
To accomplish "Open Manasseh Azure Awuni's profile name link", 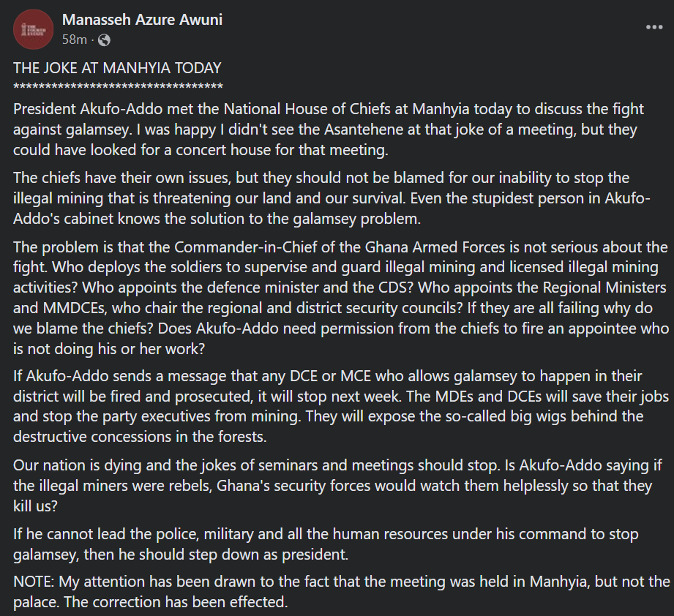I will click(x=142, y=20).
